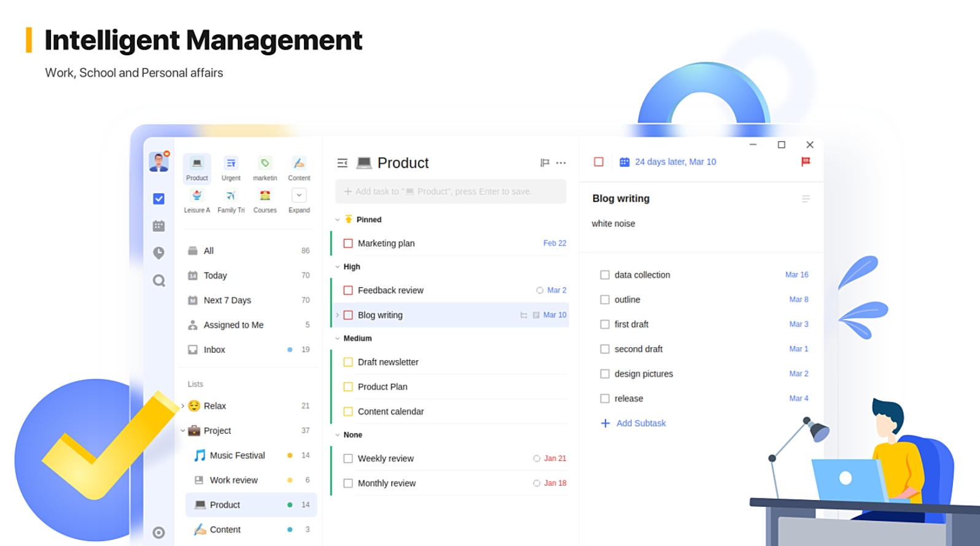This screenshot has height=546, width=980.
Task: Select the Product shortcut laptop icon
Action: pos(197,163)
